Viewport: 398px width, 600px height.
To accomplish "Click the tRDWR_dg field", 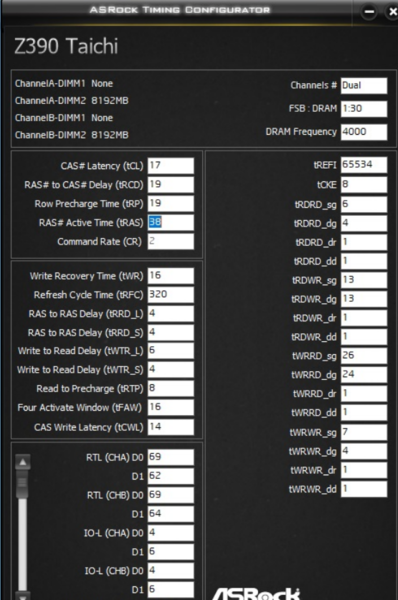I will (x=364, y=299).
